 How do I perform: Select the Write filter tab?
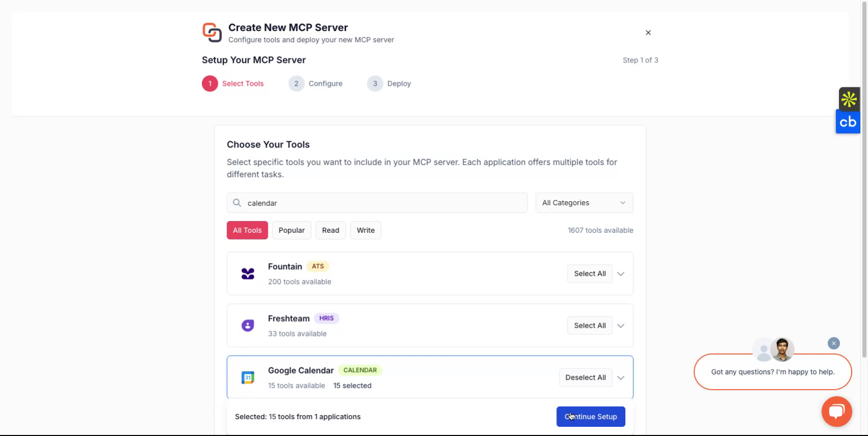pos(366,230)
